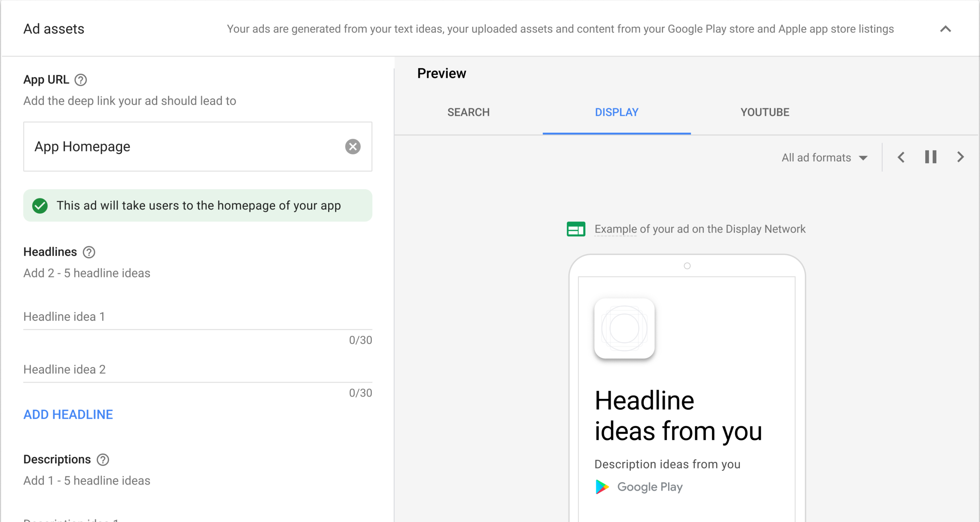Go to the previous ad preview
980x522 pixels.
point(901,157)
